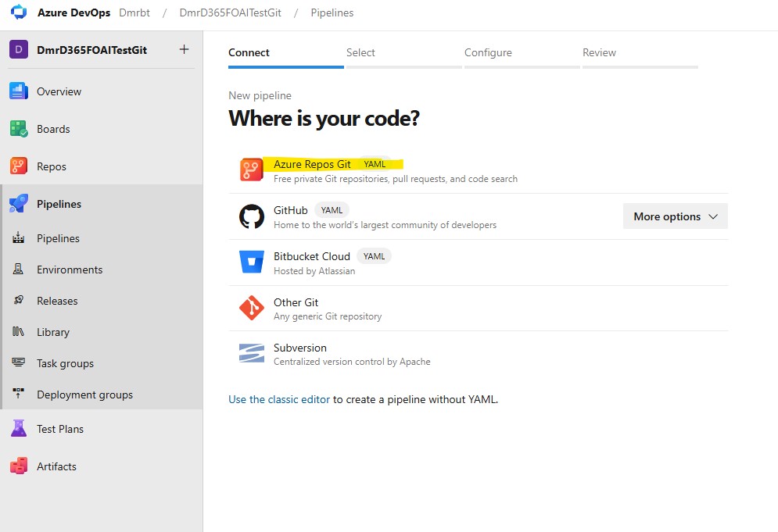Click the Subversion icon
The height and width of the screenshot is (532, 778).
pos(252,354)
